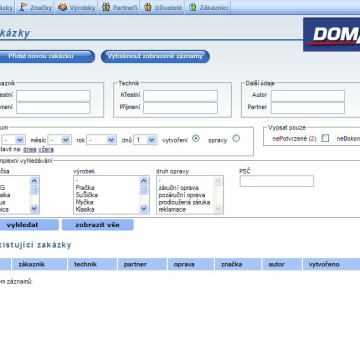
Task: Click výrobek list scroll-down arrow
Action: point(144,209)
